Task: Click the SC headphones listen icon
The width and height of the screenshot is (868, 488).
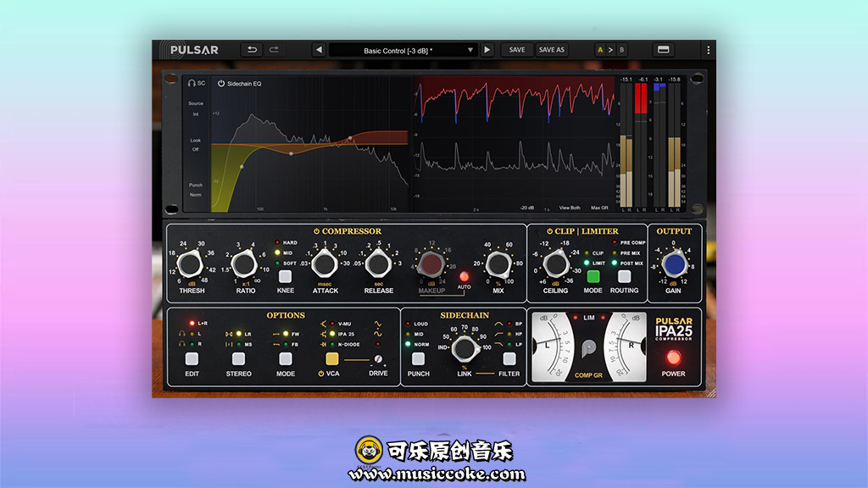Action: click(192, 83)
